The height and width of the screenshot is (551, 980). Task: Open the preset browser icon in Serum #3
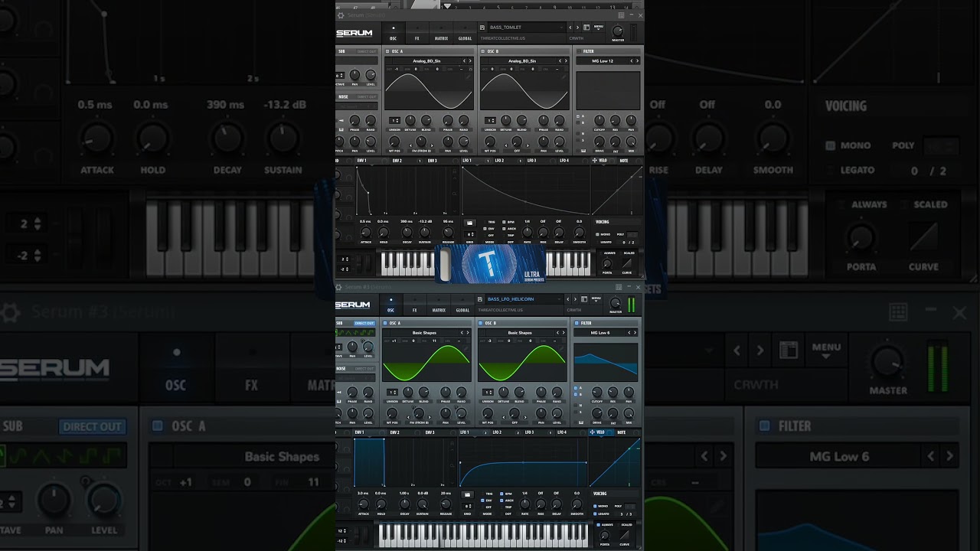click(x=586, y=299)
